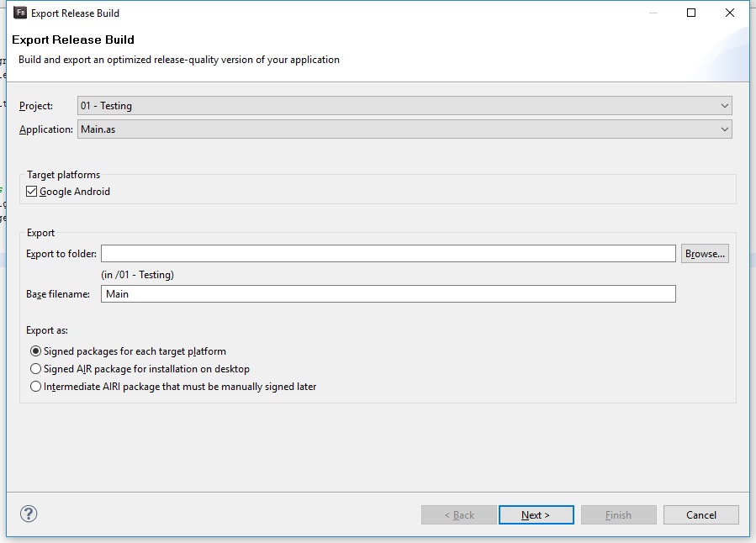Maximize the Export Release Build dialog
The height and width of the screenshot is (543, 756).
pyautogui.click(x=691, y=13)
